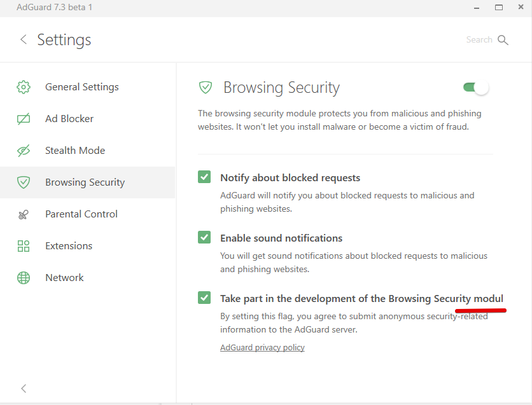The image size is (532, 405).
Task: Open General Settings via the gear icon
Action: tap(24, 87)
